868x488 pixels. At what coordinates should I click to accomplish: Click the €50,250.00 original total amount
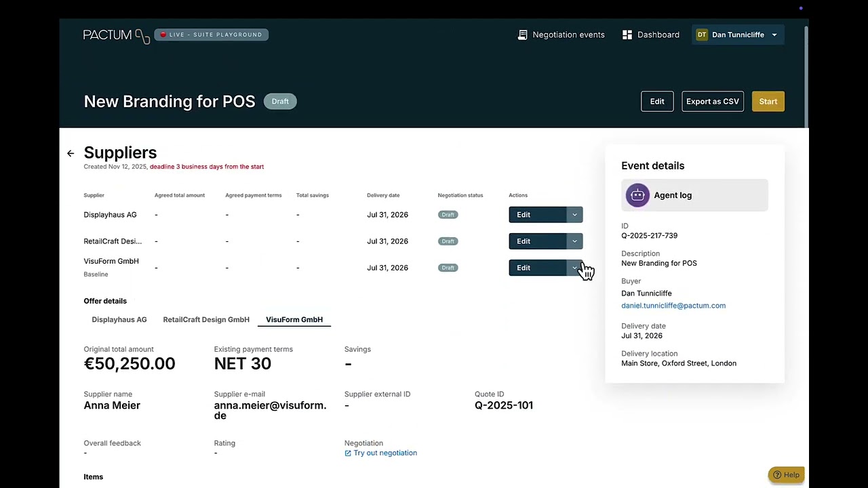[130, 364]
